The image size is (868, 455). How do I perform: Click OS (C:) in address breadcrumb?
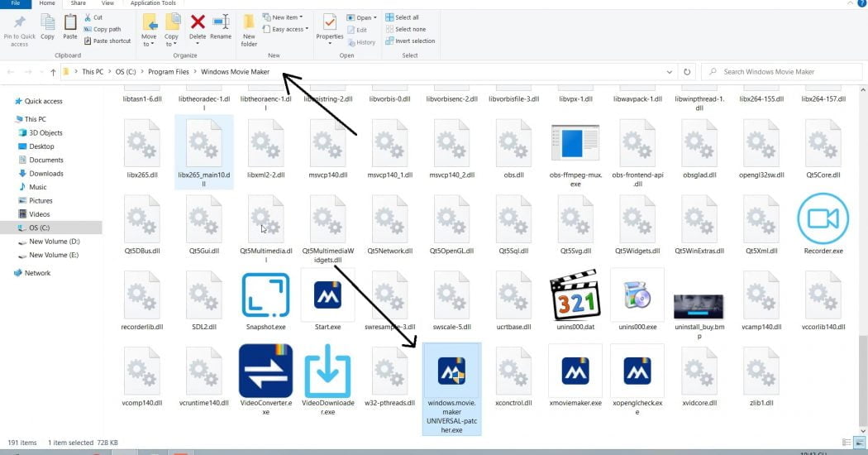click(126, 71)
